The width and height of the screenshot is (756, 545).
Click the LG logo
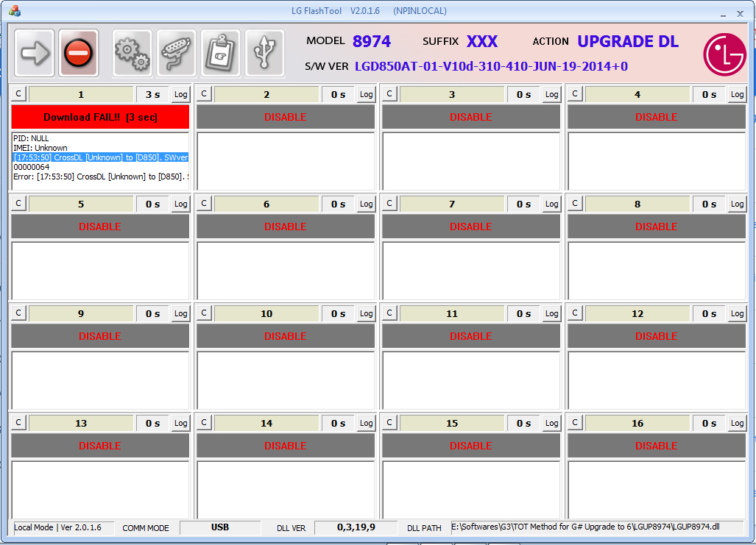pyautogui.click(x=724, y=54)
